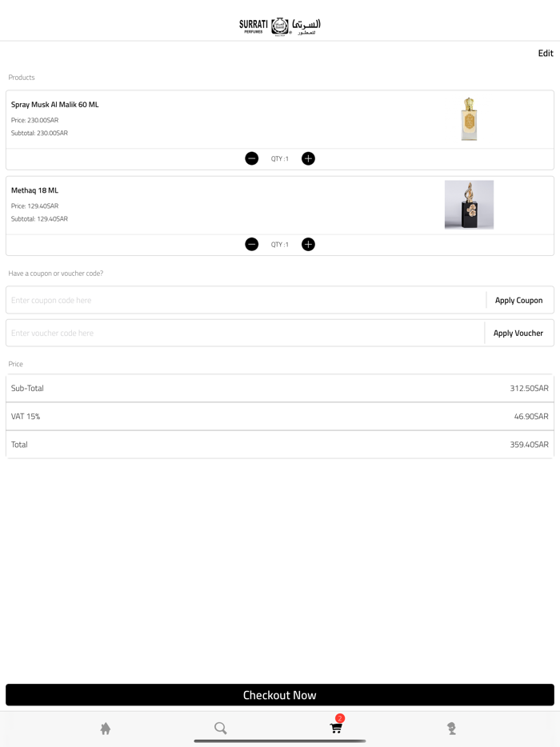Decrease Spray Musk Al Malik quantity with minus

click(x=251, y=158)
